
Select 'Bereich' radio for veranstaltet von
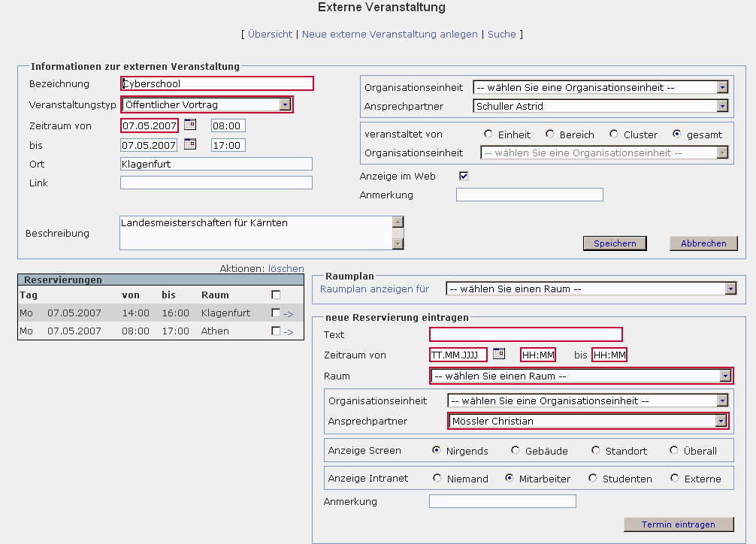pos(549,134)
